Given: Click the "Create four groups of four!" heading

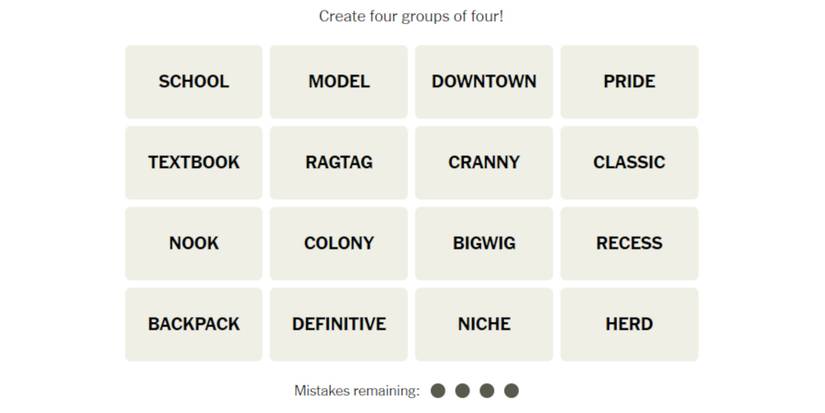Looking at the screenshot, I should click(411, 16).
